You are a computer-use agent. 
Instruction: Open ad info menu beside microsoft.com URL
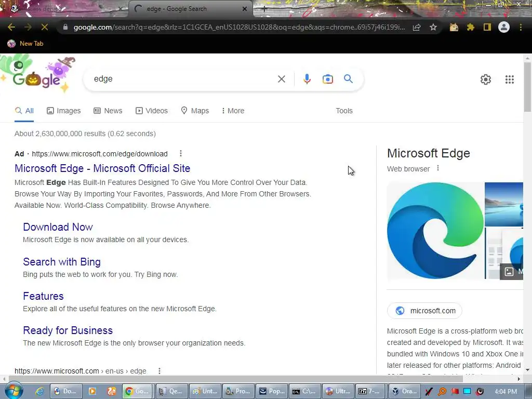[x=181, y=153]
